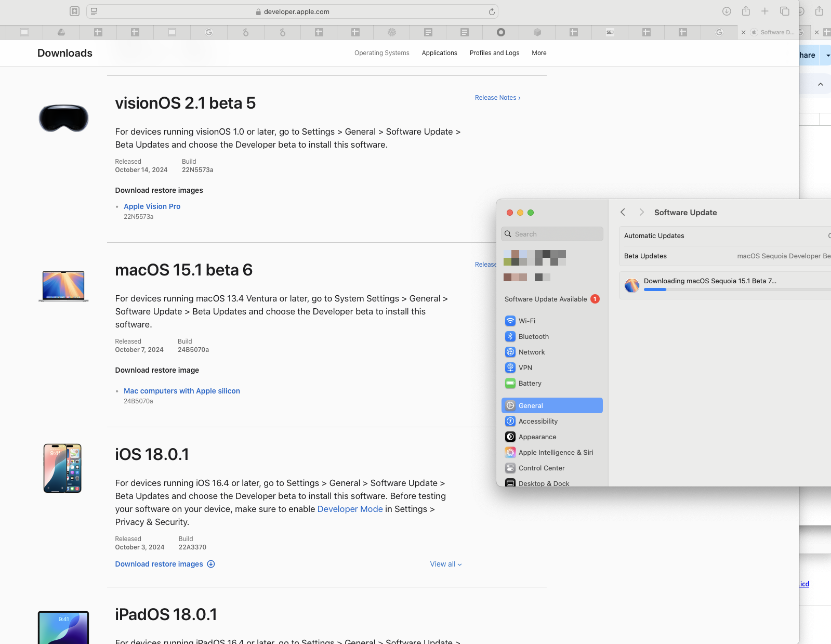Switch to the gear-icon tab
This screenshot has width=831, height=644.
tap(392, 32)
